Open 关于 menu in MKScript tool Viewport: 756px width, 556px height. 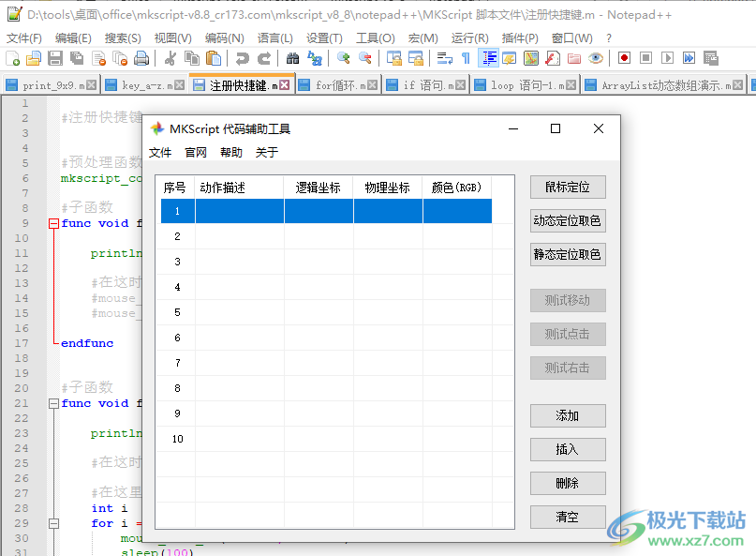267,153
